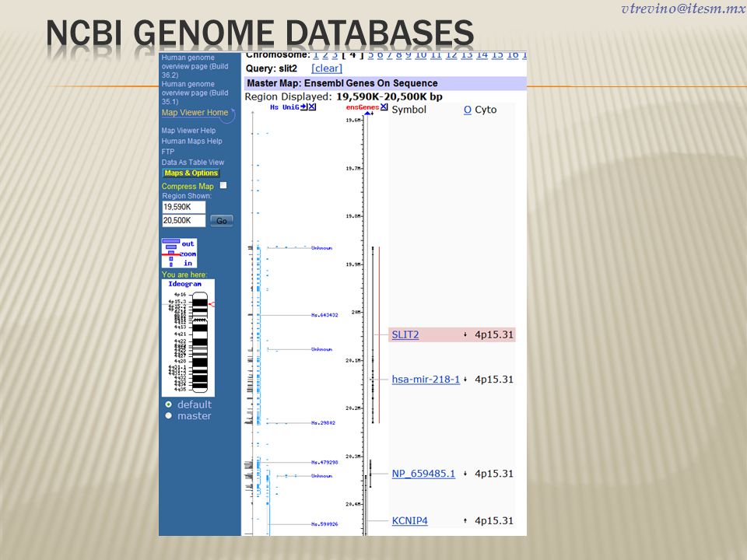Click the Go button
747x560 pixels.
[x=222, y=220]
